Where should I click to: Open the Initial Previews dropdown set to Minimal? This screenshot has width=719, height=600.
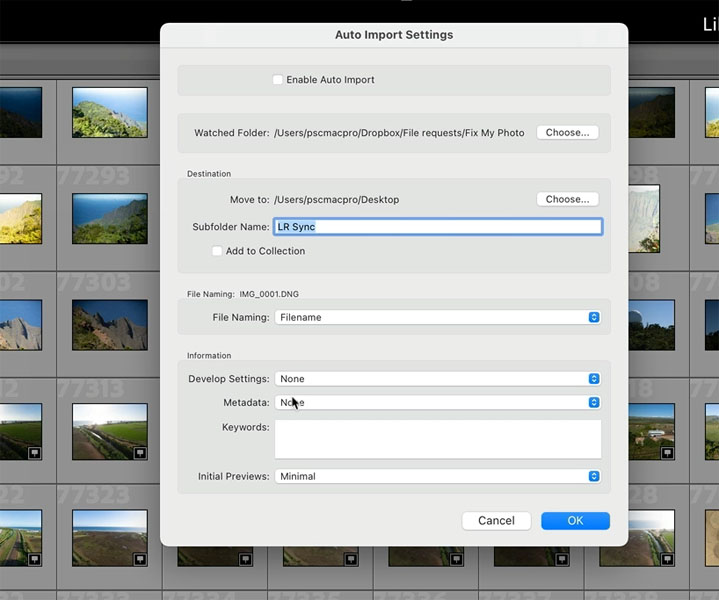click(x=437, y=476)
